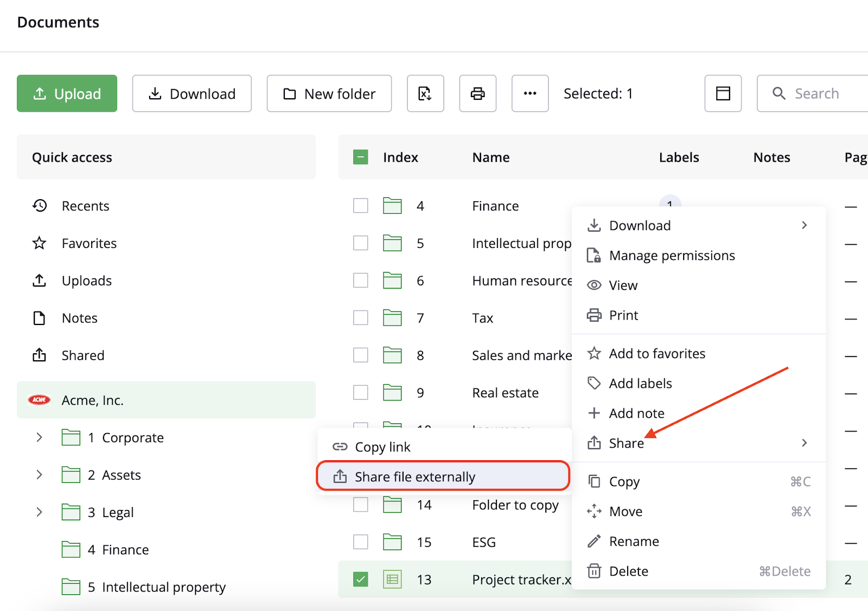Screen dimensions: 868x611
Task: Choose View from context menu
Action: [x=699, y=285]
